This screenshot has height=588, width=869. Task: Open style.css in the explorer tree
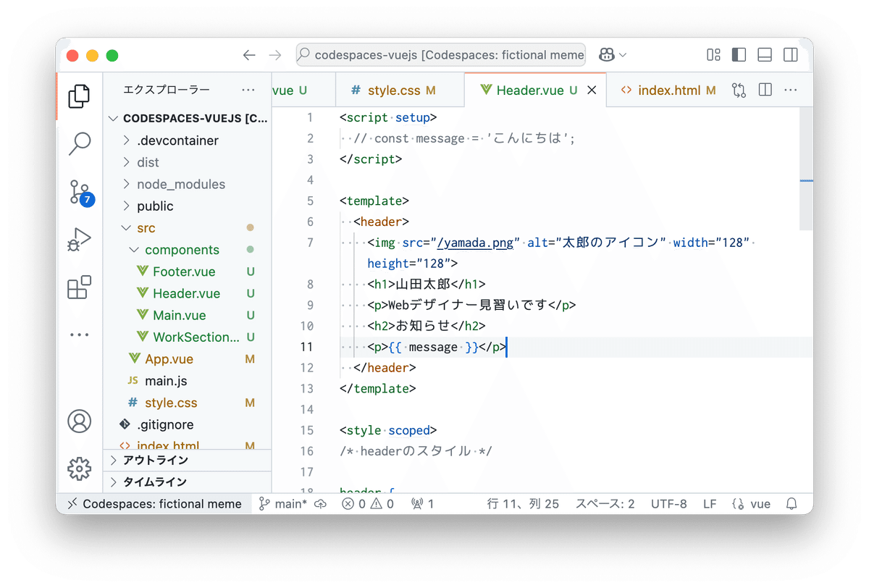(188, 403)
